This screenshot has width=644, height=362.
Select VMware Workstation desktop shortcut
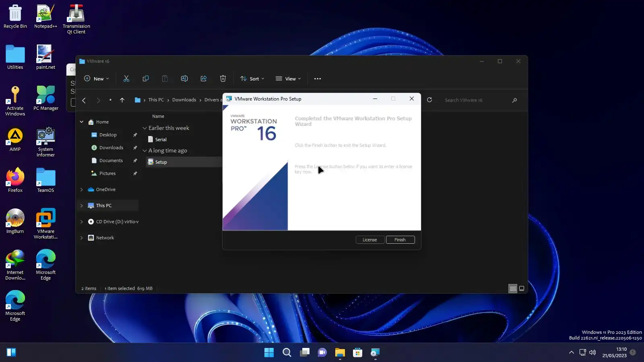click(x=45, y=224)
